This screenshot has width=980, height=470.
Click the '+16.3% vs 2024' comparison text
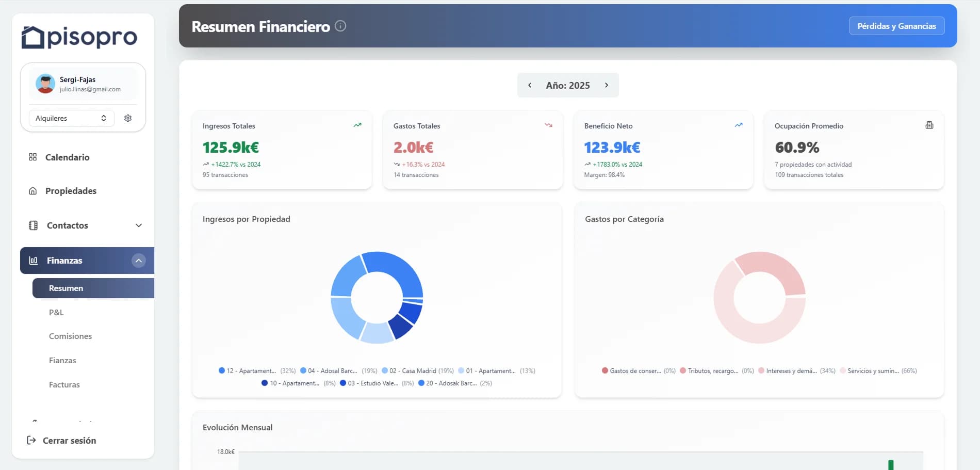pos(423,165)
